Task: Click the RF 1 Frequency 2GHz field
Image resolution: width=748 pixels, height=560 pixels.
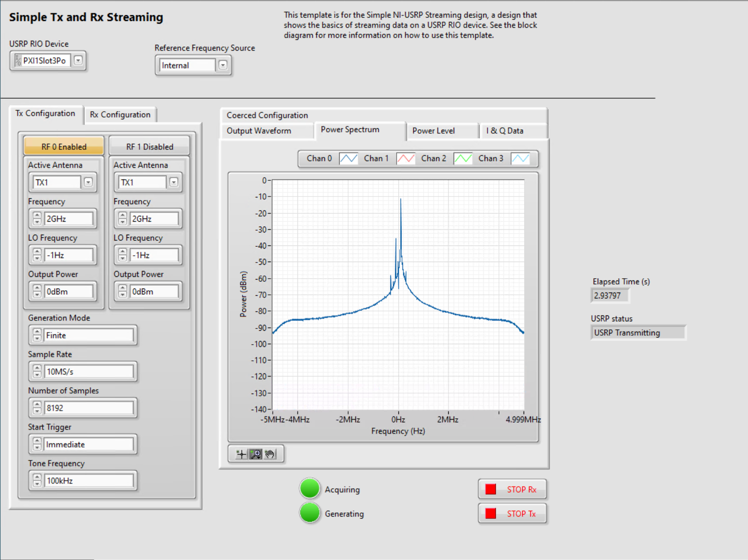Action: 154,219
